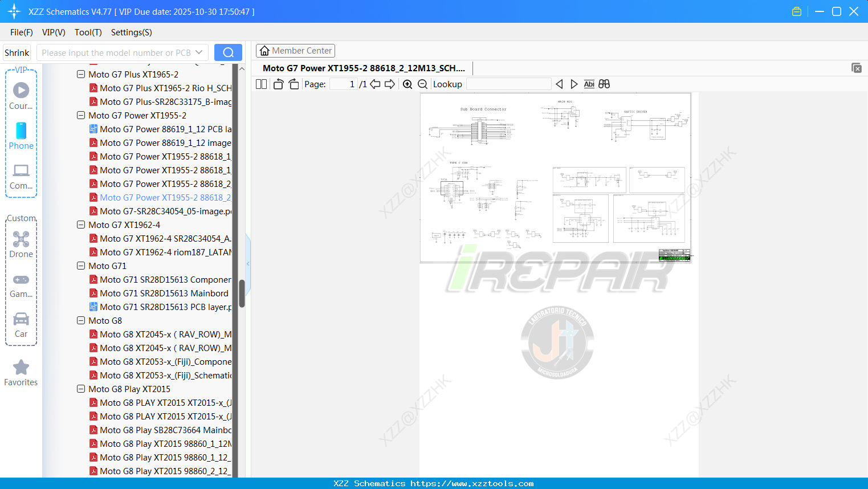
Task: Open the Tool(T) menu
Action: tap(88, 32)
